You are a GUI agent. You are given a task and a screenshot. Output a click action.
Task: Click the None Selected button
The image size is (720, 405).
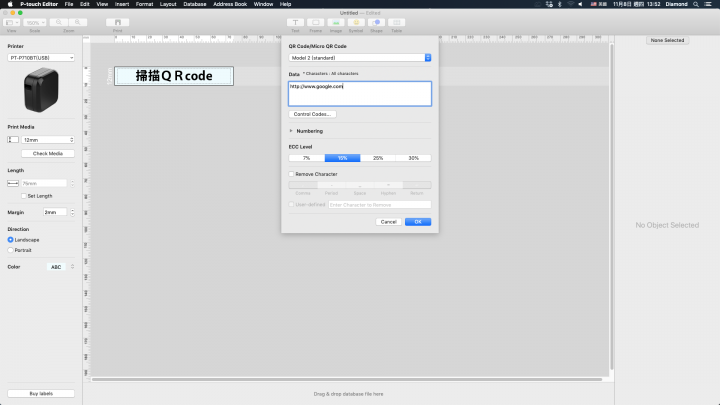click(667, 40)
